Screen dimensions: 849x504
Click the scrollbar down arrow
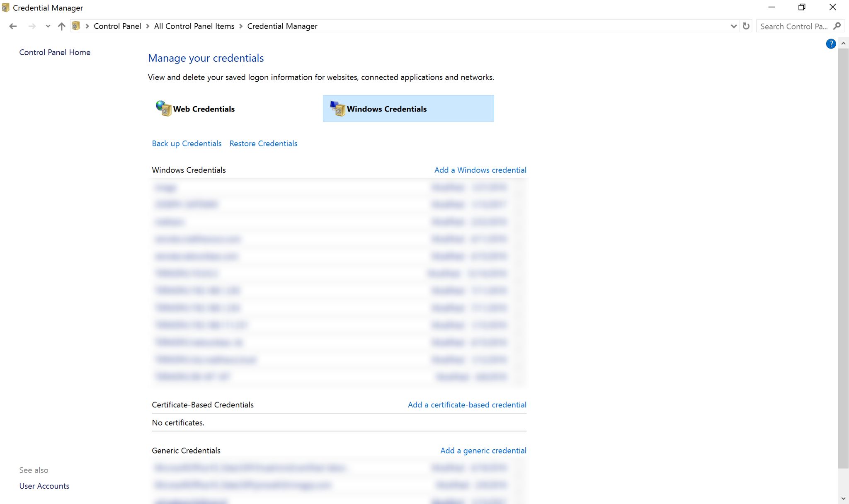(x=843, y=499)
